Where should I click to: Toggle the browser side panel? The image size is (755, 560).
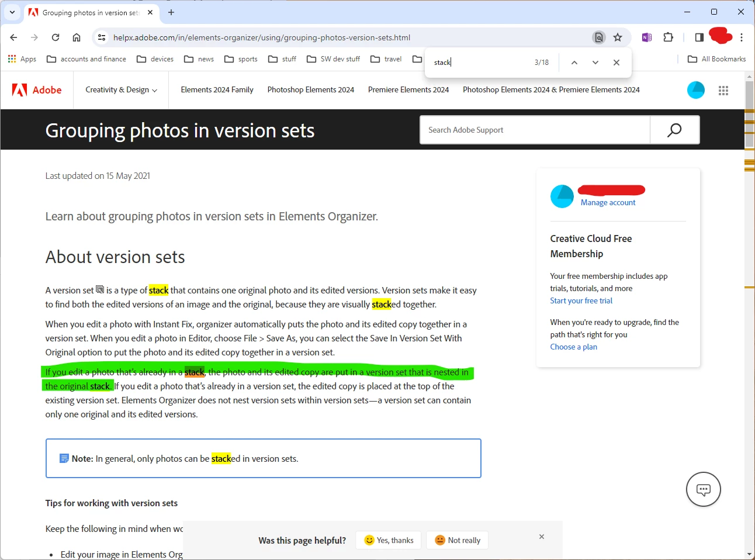[699, 37]
